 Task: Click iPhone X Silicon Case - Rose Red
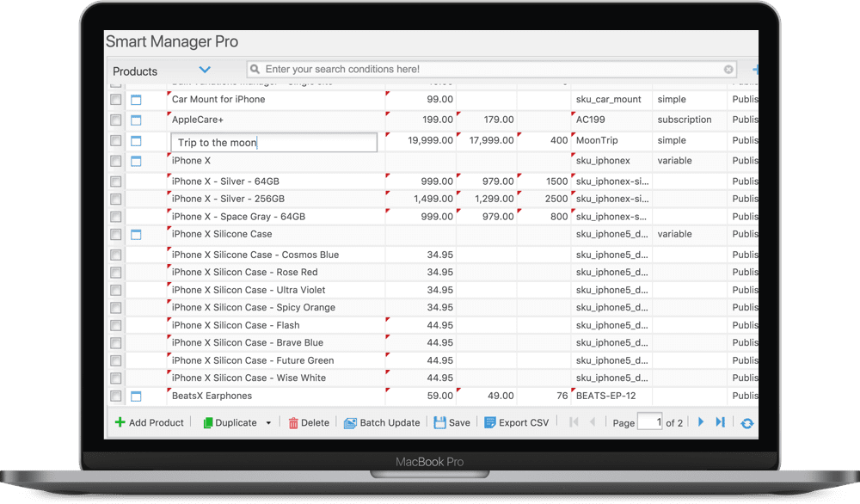(x=244, y=273)
